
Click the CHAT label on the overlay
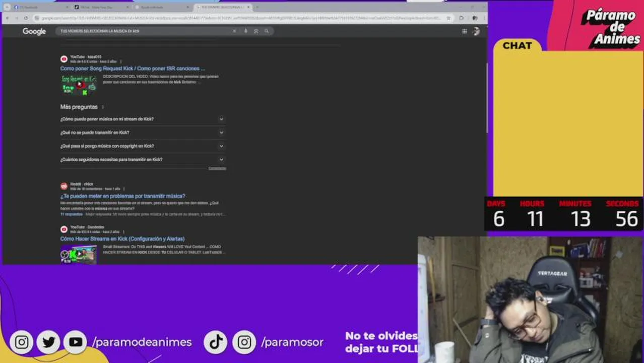point(517,45)
